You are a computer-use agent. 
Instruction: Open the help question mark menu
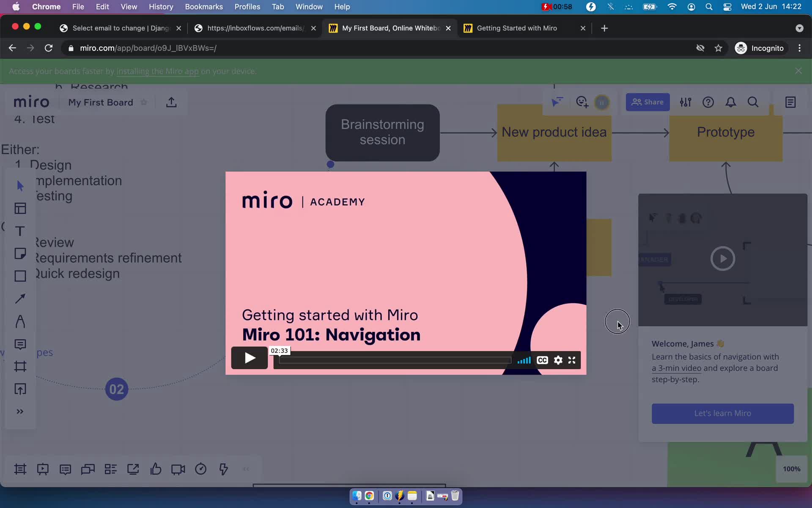(x=708, y=102)
